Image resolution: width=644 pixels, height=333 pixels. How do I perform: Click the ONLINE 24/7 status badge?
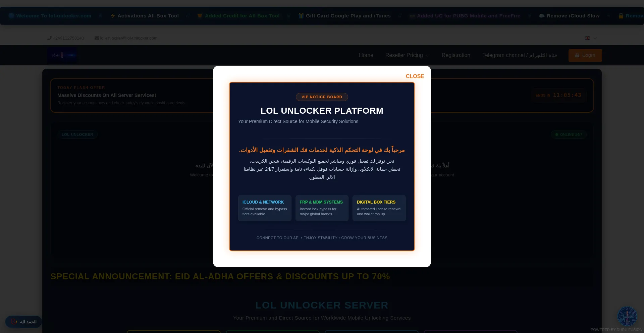tap(569, 134)
